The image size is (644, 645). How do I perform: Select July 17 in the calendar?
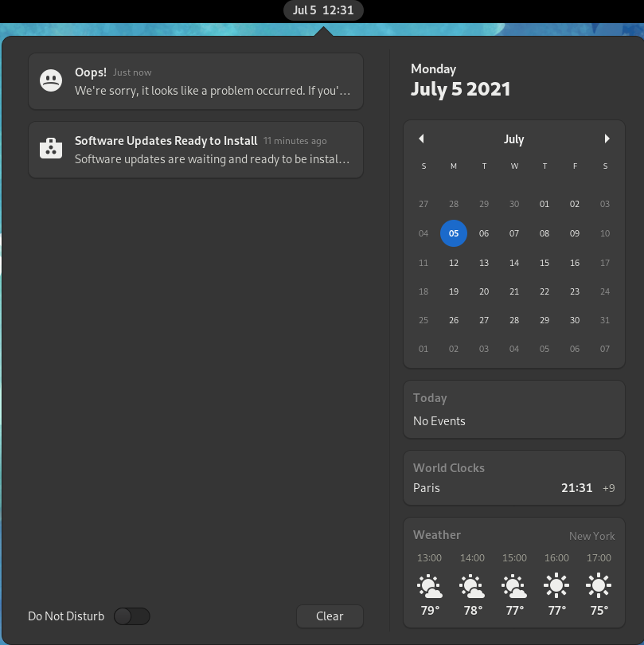[605, 263]
